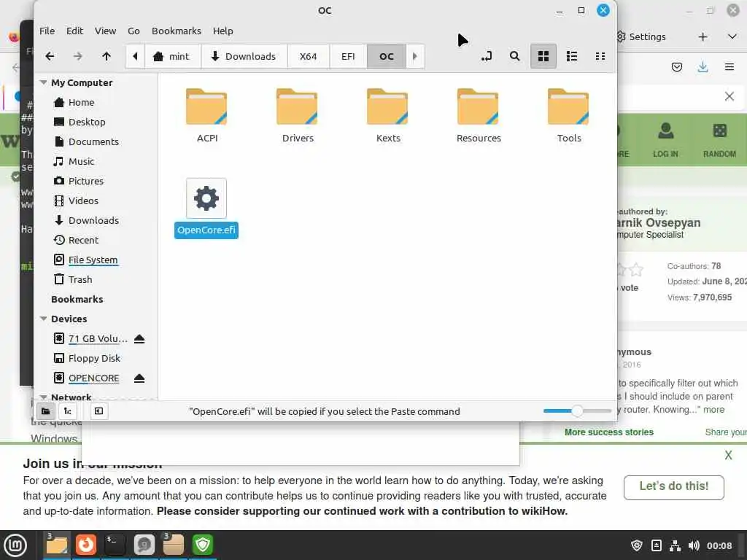This screenshot has height=560, width=747.
Task: Eject the 71 GB Volume
Action: tap(139, 338)
